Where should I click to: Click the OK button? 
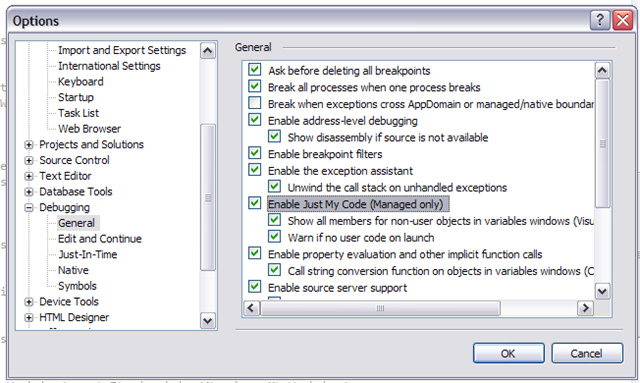[509, 353]
